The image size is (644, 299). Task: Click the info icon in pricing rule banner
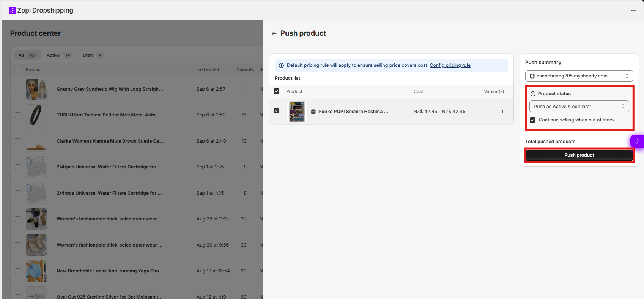[281, 65]
